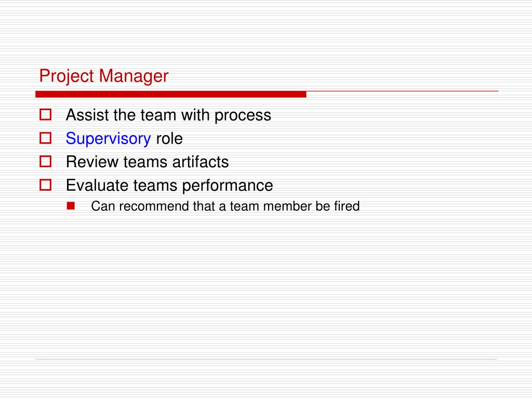The width and height of the screenshot is (532, 399).
Task: Select the "Assist the team with process" line
Action: click(x=169, y=115)
